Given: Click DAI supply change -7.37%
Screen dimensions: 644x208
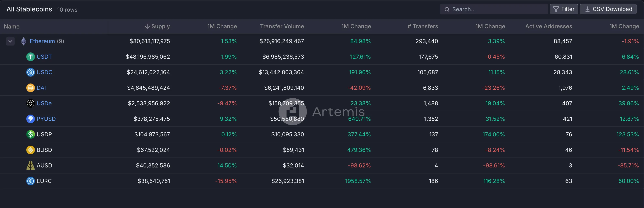Looking at the screenshot, I should click(228, 88).
